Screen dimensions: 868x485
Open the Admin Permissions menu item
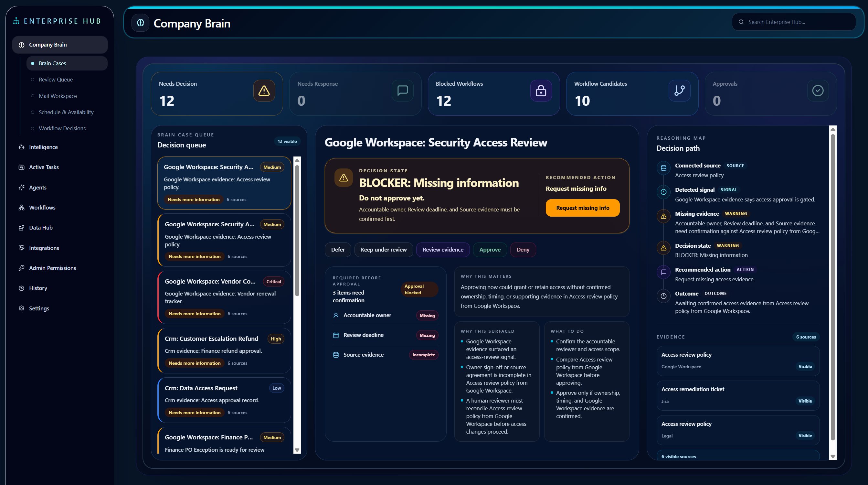60,268
